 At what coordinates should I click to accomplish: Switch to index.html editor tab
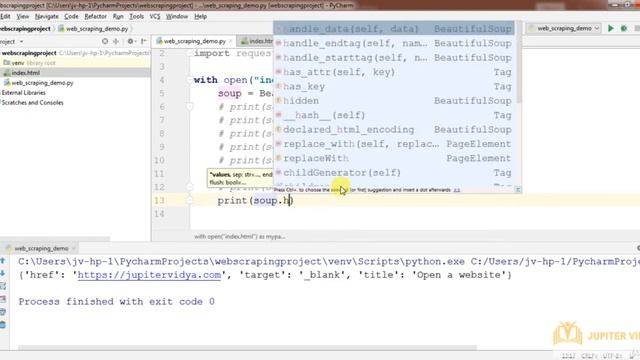click(257, 41)
